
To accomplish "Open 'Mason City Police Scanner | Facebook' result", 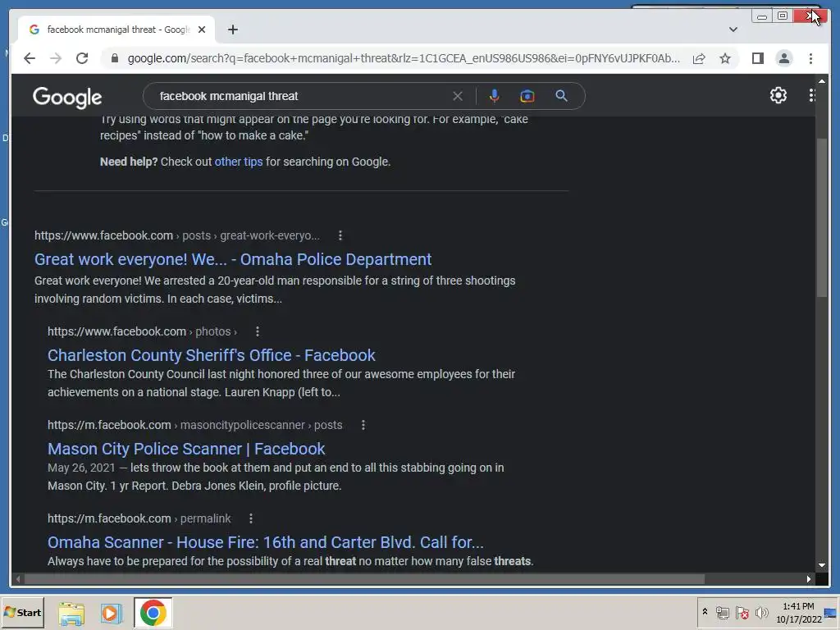I will click(186, 449).
